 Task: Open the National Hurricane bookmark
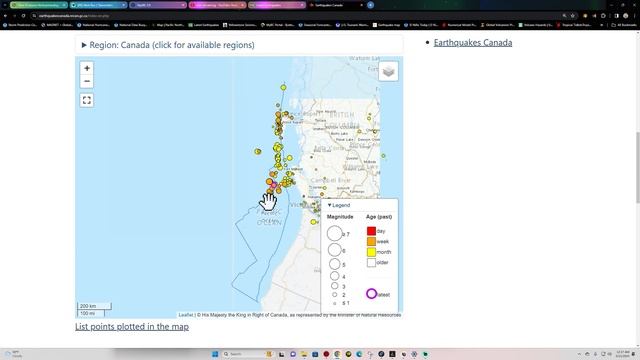94,25
